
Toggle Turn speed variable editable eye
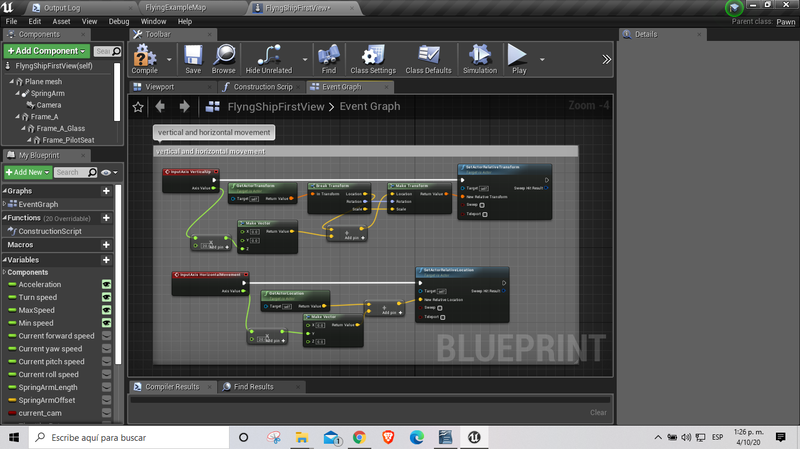[106, 297]
